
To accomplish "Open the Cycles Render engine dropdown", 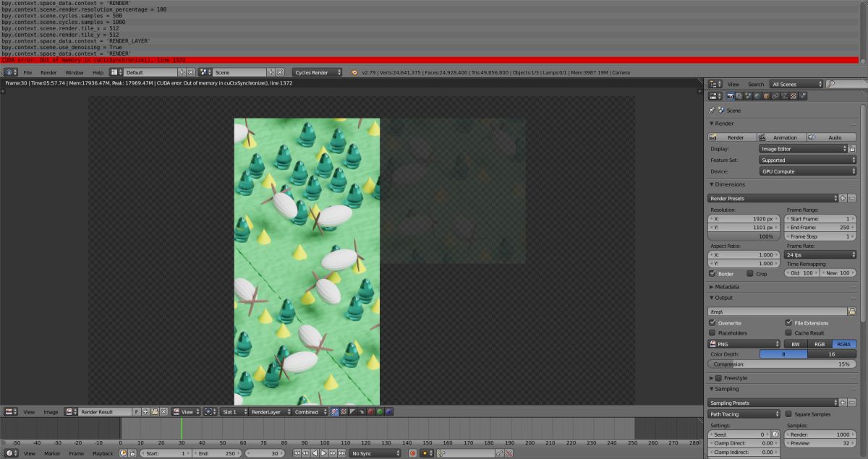I will (318, 72).
